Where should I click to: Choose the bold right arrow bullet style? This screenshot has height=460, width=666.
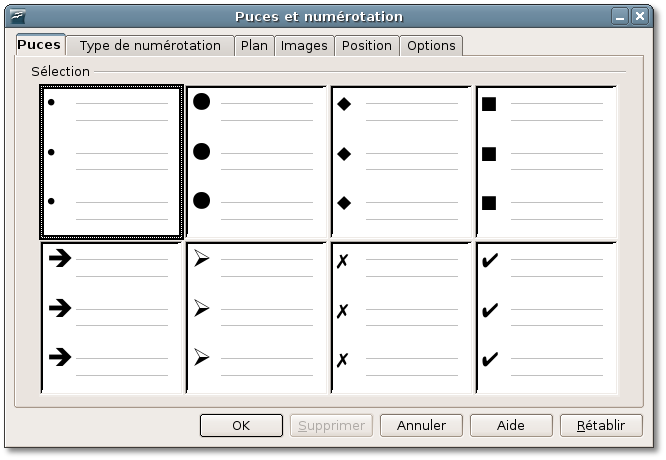(112, 318)
